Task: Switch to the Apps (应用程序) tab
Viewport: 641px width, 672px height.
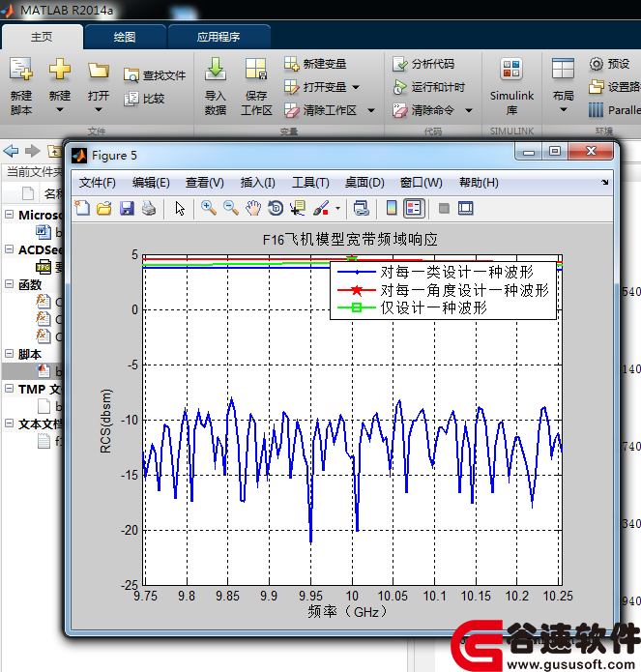Action: click(219, 38)
